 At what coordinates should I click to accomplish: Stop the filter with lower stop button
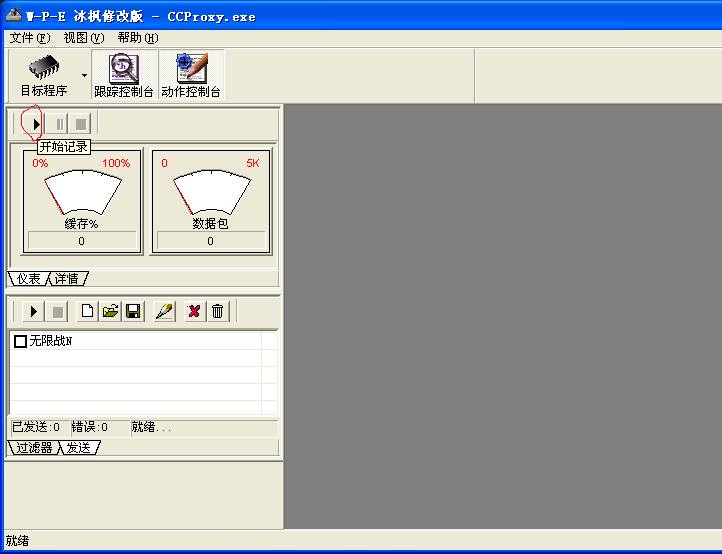[58, 312]
